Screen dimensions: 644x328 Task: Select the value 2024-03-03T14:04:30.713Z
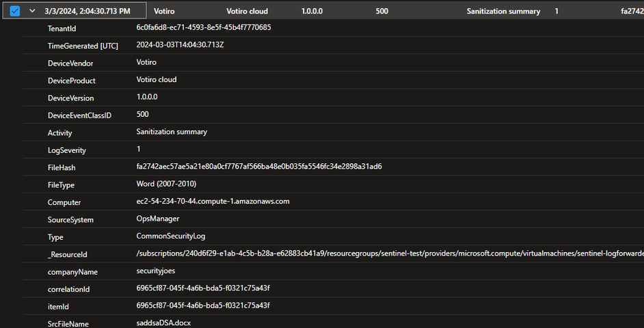[180, 45]
